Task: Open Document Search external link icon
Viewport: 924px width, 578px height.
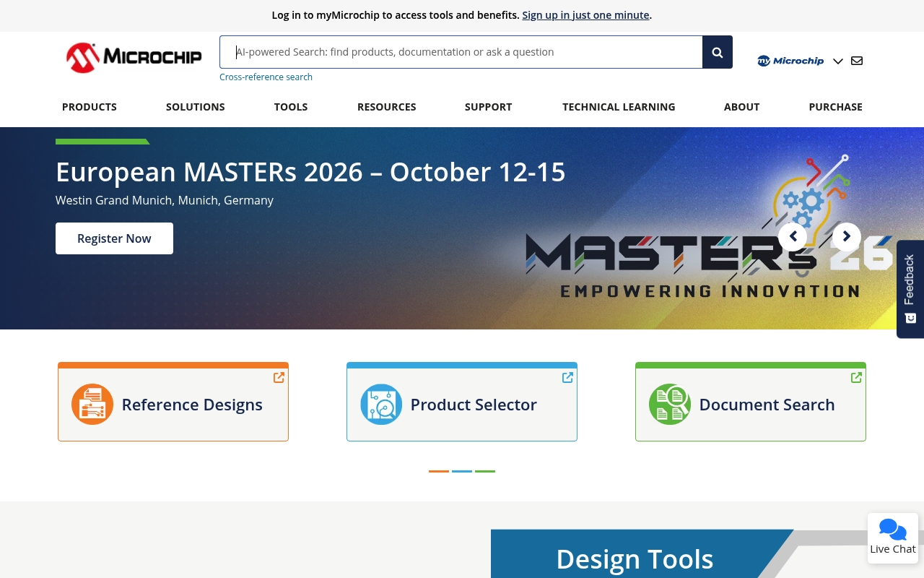Action: tap(856, 377)
